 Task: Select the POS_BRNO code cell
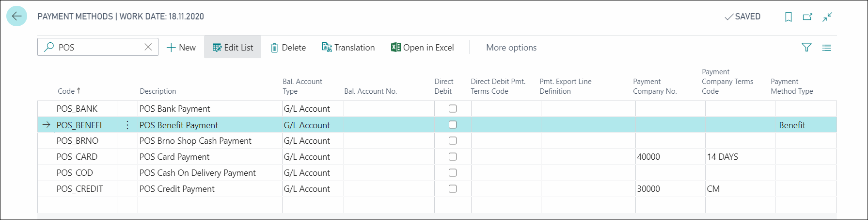point(86,141)
